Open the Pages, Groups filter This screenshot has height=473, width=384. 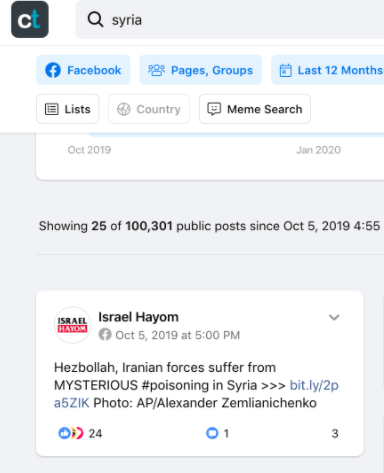200,70
